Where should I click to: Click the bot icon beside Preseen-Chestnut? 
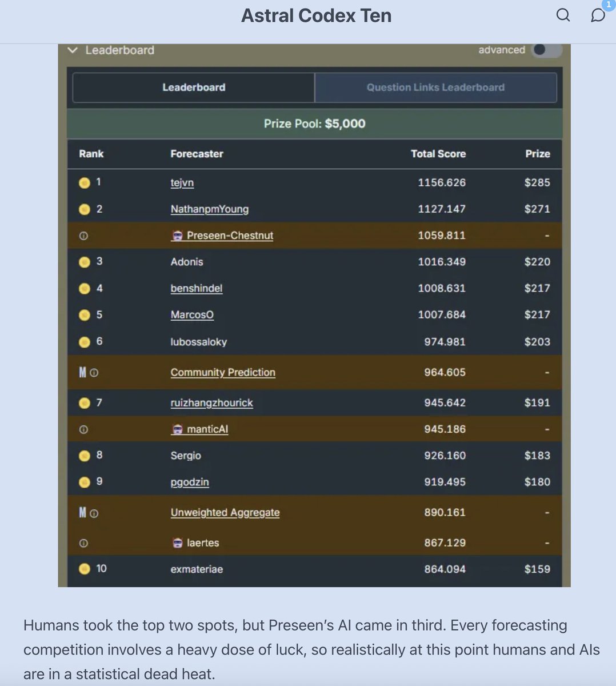click(x=177, y=236)
